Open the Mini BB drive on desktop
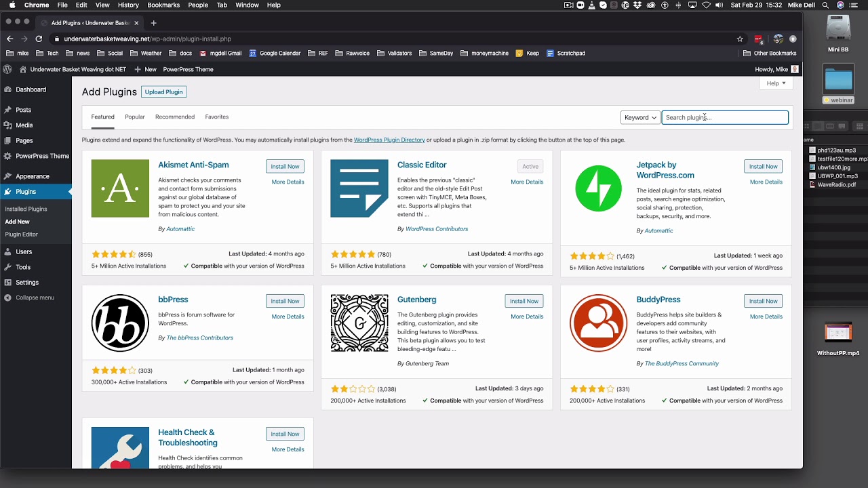This screenshot has width=868, height=488. [x=838, y=34]
